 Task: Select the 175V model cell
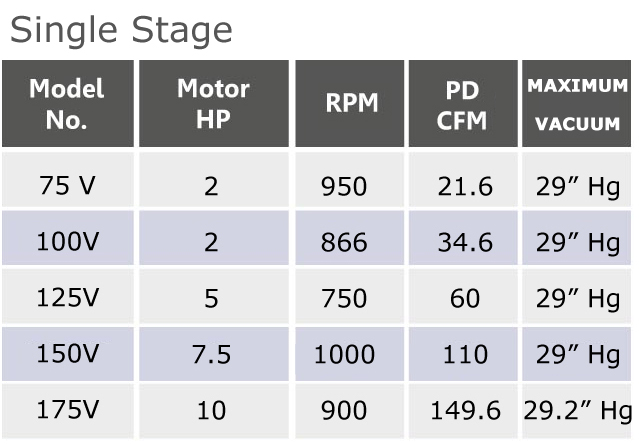(68, 411)
